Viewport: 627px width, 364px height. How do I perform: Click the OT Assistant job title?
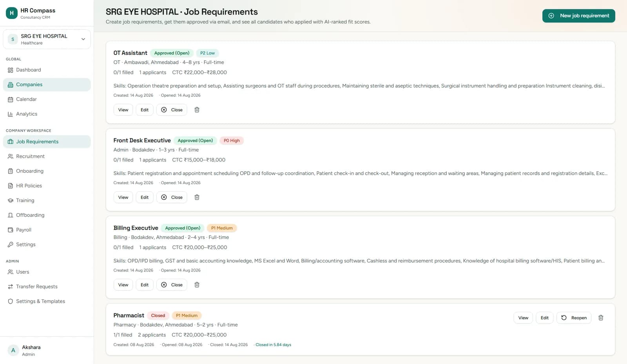point(130,53)
